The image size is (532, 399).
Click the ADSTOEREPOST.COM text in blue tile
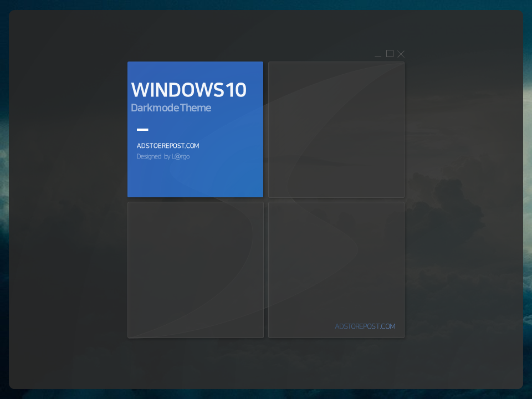(x=168, y=146)
